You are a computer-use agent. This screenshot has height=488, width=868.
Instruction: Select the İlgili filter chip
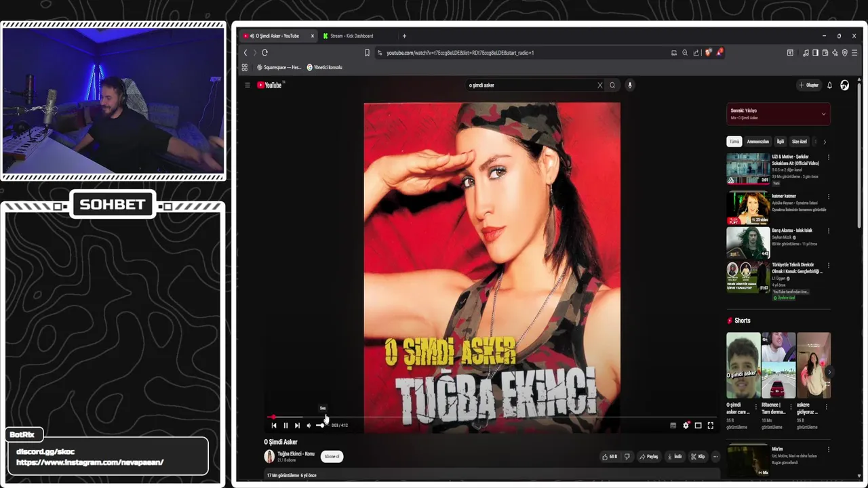(x=780, y=142)
